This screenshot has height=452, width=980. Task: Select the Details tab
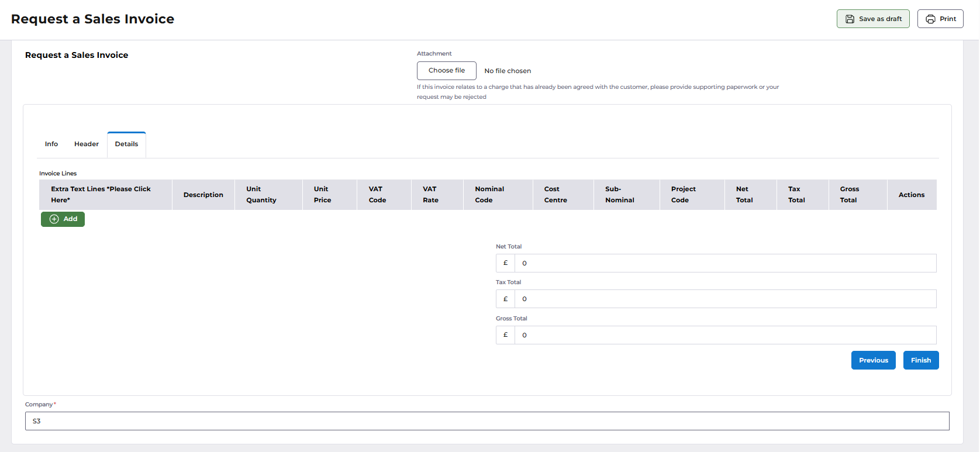(x=126, y=144)
